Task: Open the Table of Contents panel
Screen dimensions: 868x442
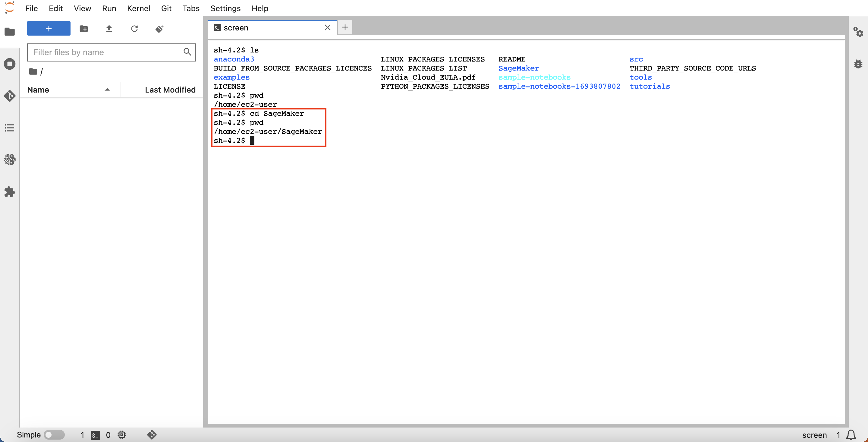Action: pos(9,128)
